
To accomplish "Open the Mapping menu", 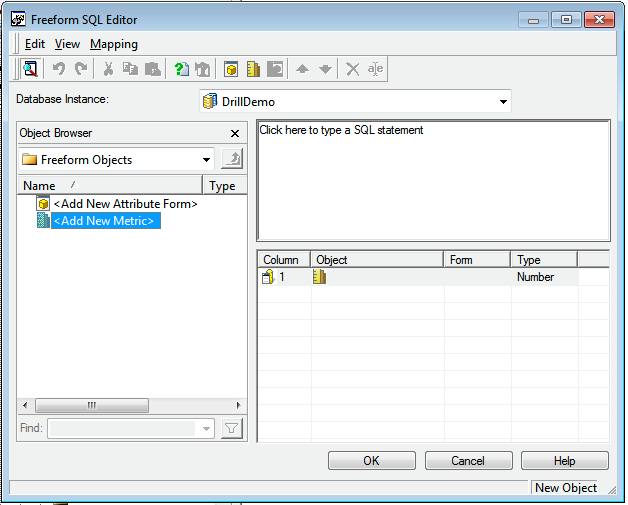I will pos(114,44).
